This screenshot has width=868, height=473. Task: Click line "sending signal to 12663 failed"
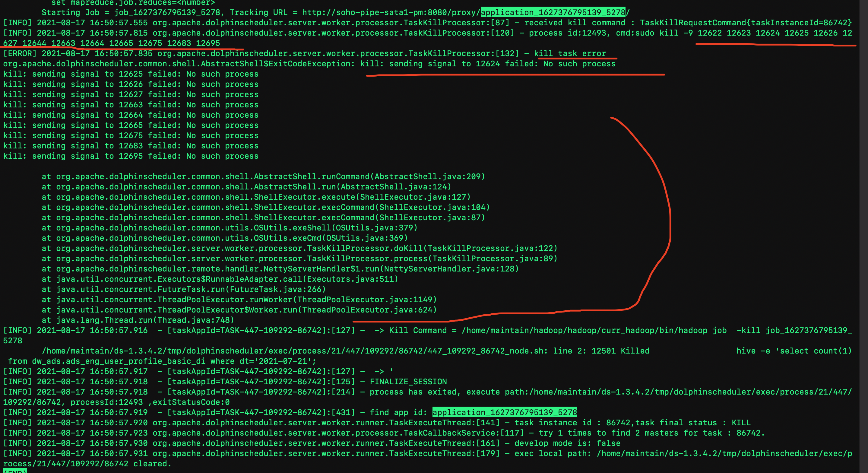tap(131, 105)
